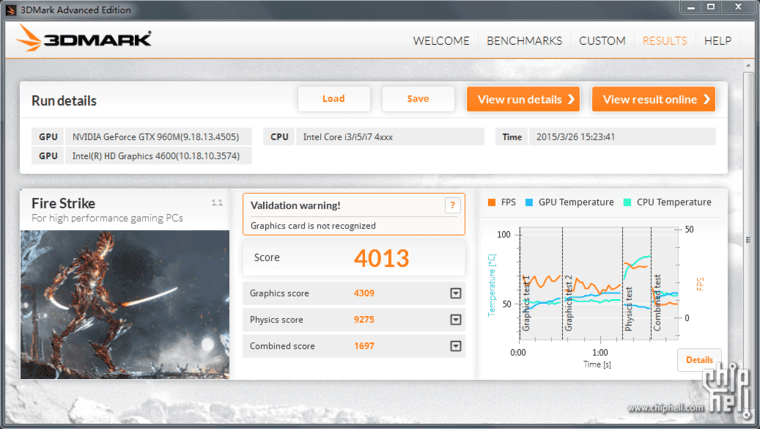Close the 3DMark Advanced Edition window
The image size is (760, 429).
738,7
